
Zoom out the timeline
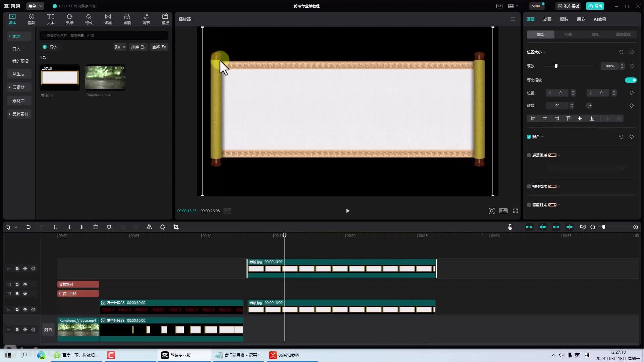click(593, 227)
